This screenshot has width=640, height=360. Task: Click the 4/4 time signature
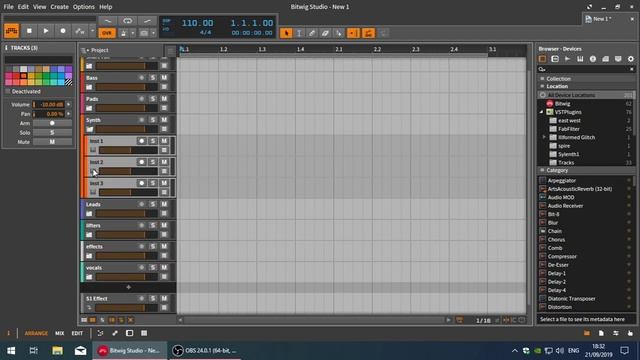(x=205, y=33)
